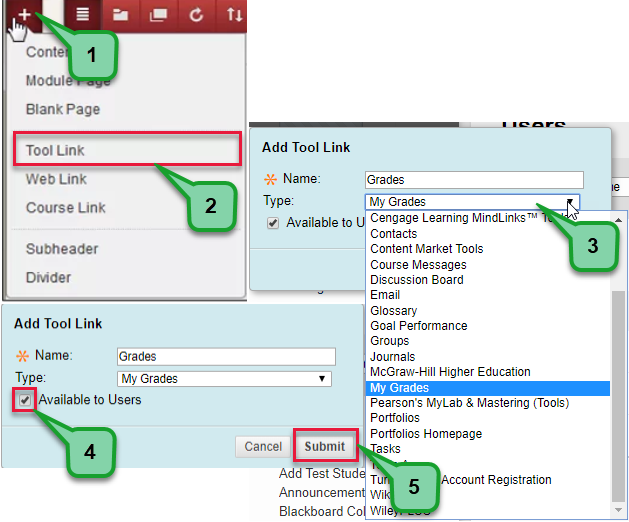Open the My Grades Type dropdown in lower dialog

point(224,378)
